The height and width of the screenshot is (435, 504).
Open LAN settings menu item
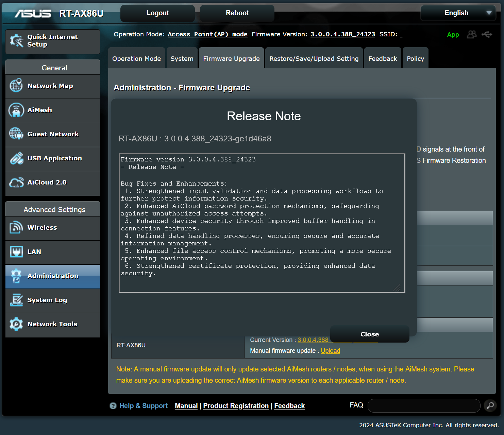[53, 252]
